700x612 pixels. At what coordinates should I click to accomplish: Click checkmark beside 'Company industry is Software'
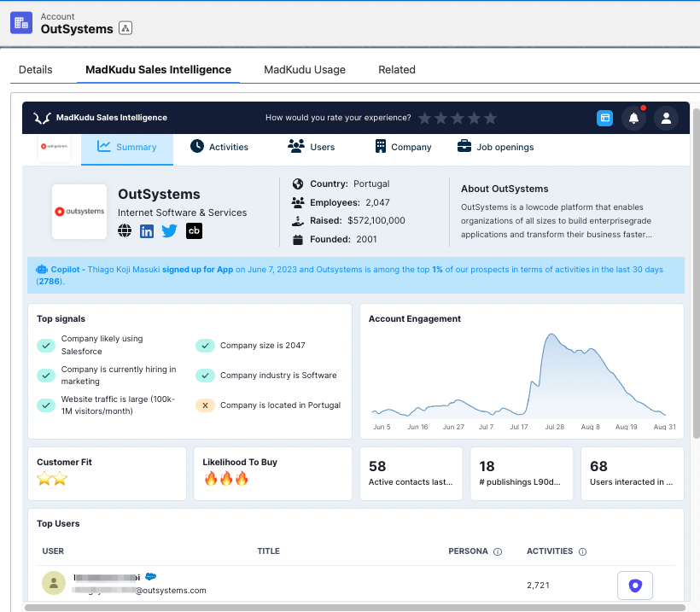206,376
